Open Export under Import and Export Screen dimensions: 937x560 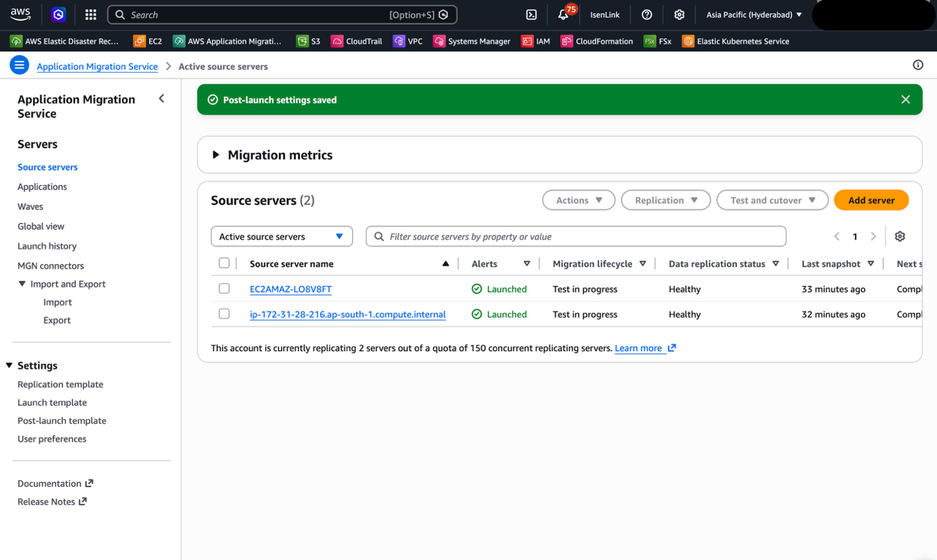[57, 320]
